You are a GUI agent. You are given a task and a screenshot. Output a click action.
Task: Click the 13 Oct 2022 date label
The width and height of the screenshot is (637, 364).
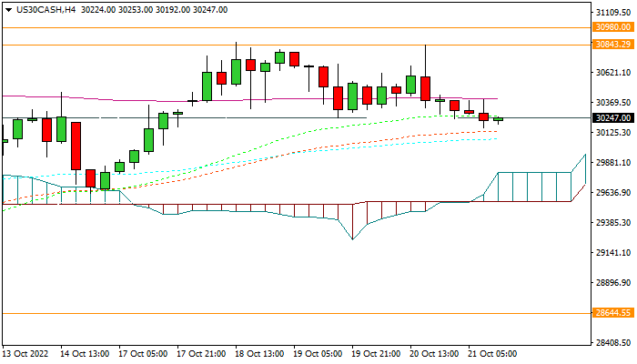[27, 352]
